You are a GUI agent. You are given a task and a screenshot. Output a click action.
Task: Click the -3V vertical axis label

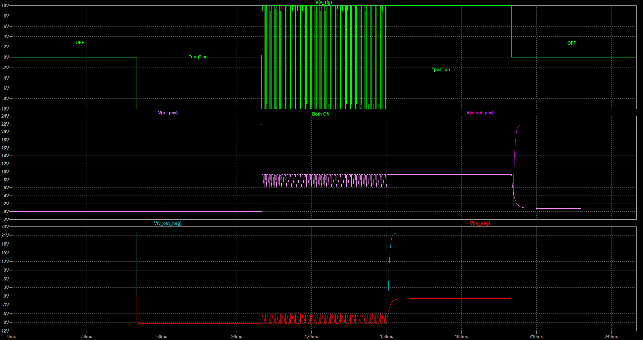point(6,305)
